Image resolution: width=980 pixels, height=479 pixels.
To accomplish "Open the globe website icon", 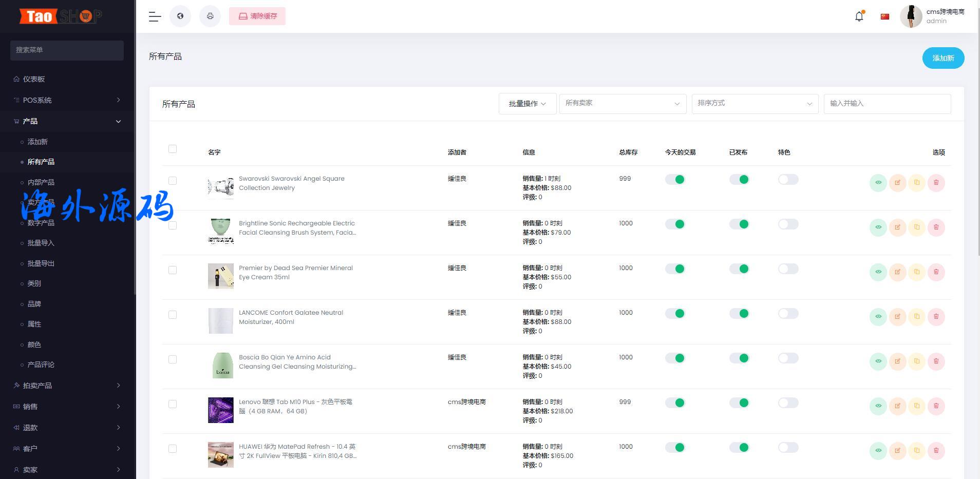I will 180,16.
